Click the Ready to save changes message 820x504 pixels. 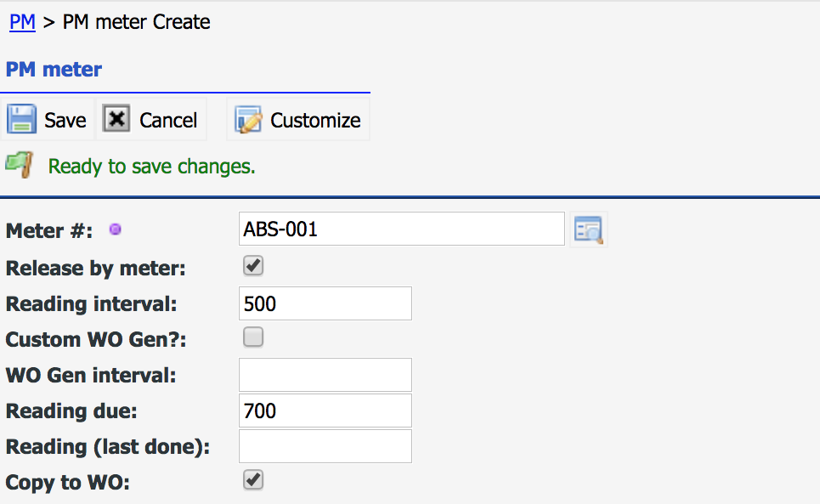click(x=151, y=167)
